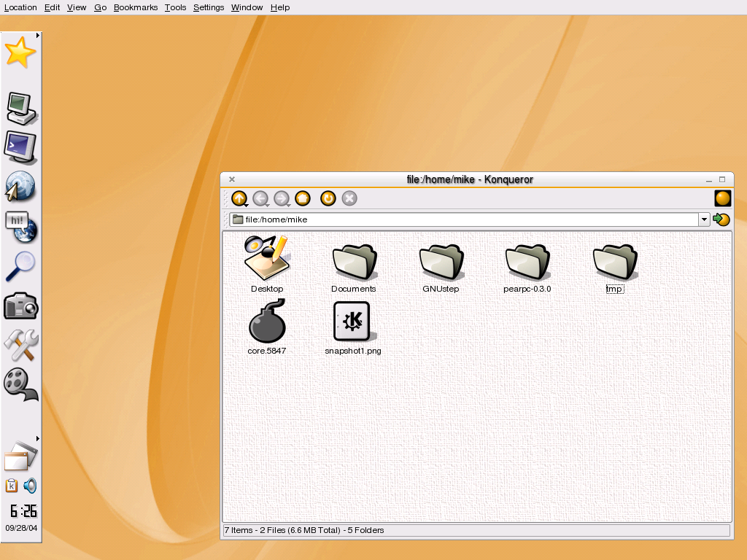
Task: Click the Go button beside location bar
Action: (x=721, y=219)
